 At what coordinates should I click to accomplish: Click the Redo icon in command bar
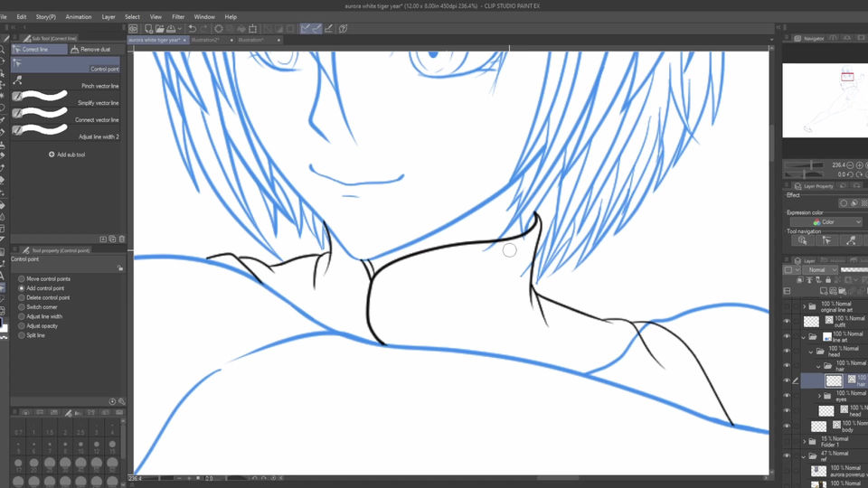(x=203, y=29)
